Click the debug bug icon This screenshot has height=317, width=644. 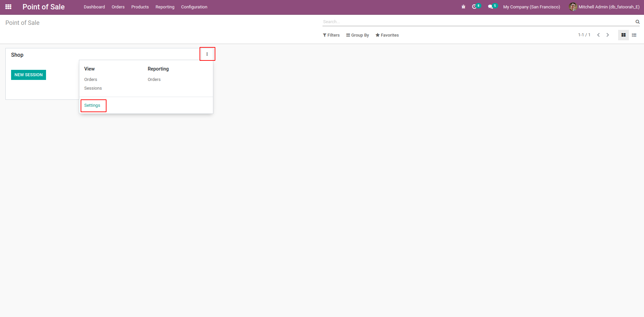pos(463,7)
